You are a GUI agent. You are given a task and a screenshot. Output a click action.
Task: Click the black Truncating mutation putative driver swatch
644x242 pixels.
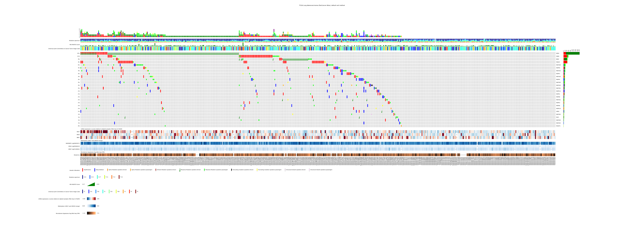[x=232, y=170]
